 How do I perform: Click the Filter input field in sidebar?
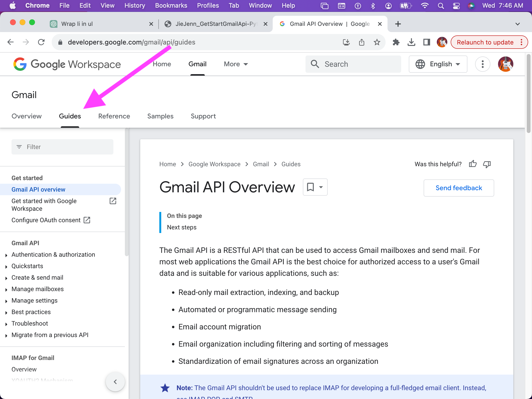(x=62, y=147)
